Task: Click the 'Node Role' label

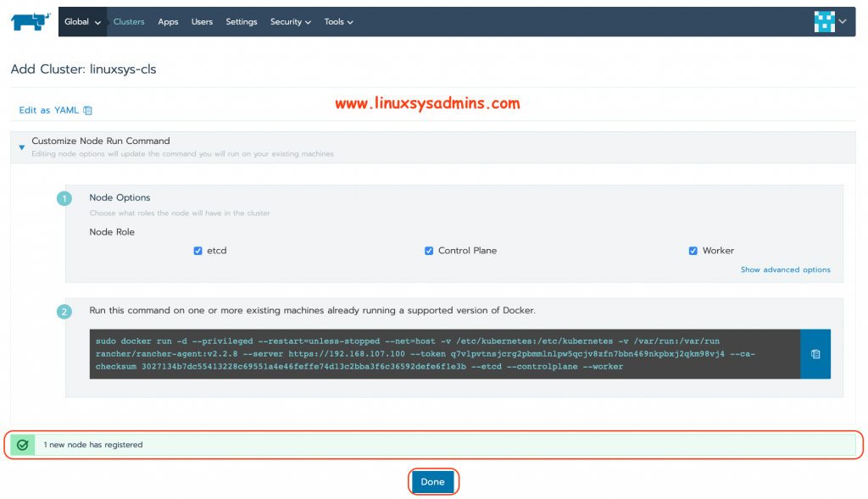Action: pos(112,232)
